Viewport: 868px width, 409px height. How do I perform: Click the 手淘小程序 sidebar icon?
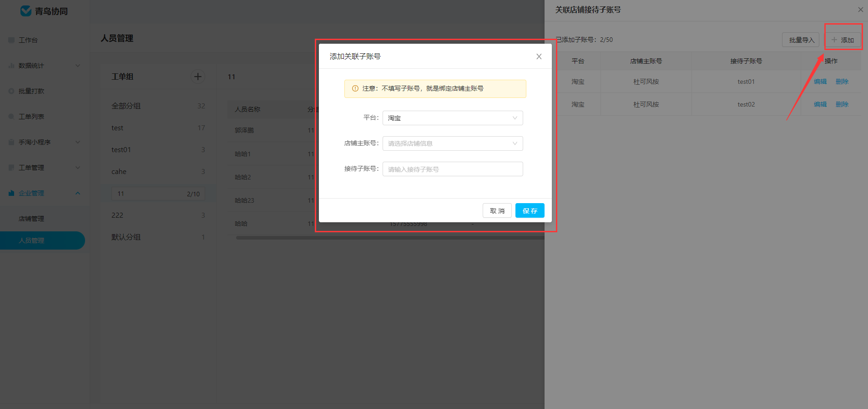[11, 142]
